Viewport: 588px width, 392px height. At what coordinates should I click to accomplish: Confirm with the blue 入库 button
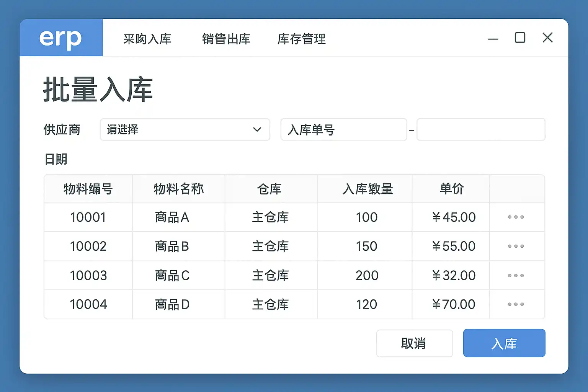coord(504,343)
